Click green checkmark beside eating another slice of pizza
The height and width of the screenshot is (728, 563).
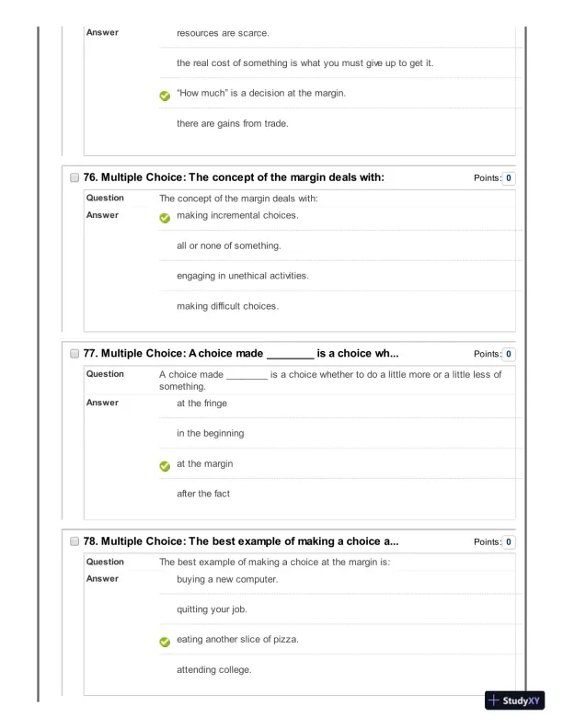click(164, 641)
